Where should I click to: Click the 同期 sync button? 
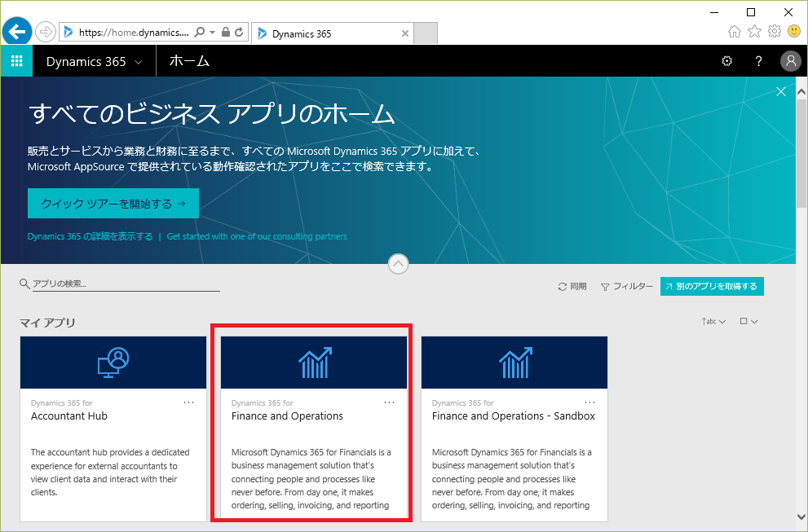(572, 286)
